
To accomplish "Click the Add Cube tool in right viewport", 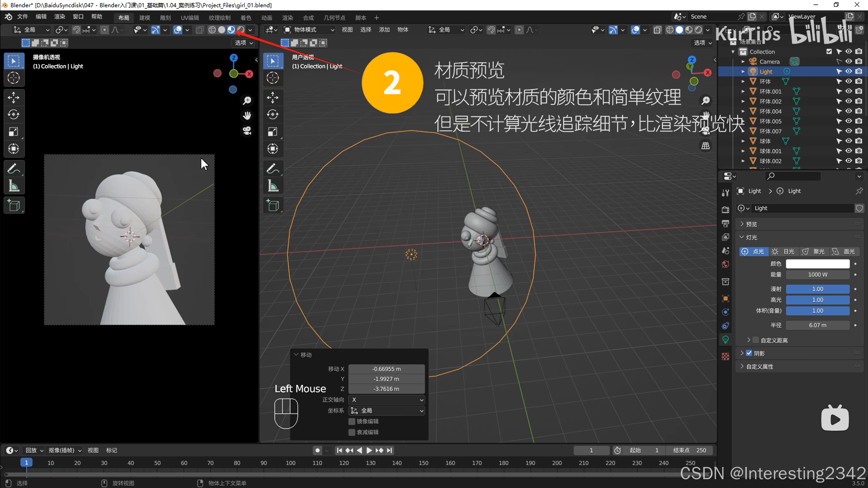I will tap(273, 205).
